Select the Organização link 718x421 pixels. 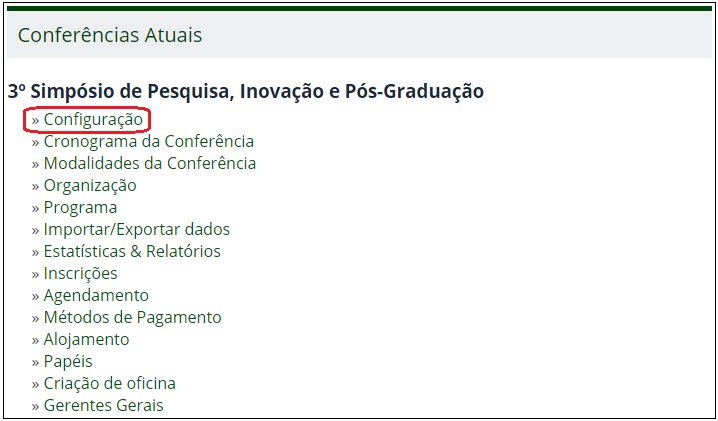pos(90,186)
